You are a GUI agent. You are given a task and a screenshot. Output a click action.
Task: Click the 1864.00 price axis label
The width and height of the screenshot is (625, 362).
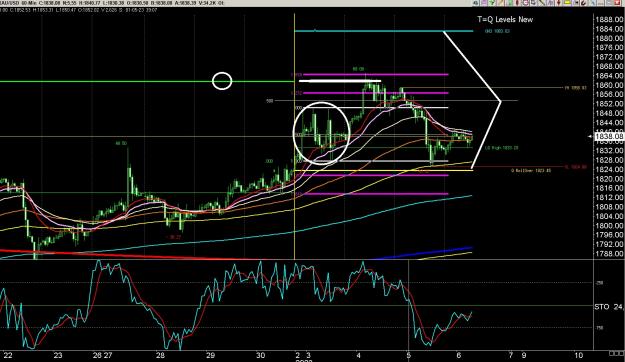[x=609, y=76]
